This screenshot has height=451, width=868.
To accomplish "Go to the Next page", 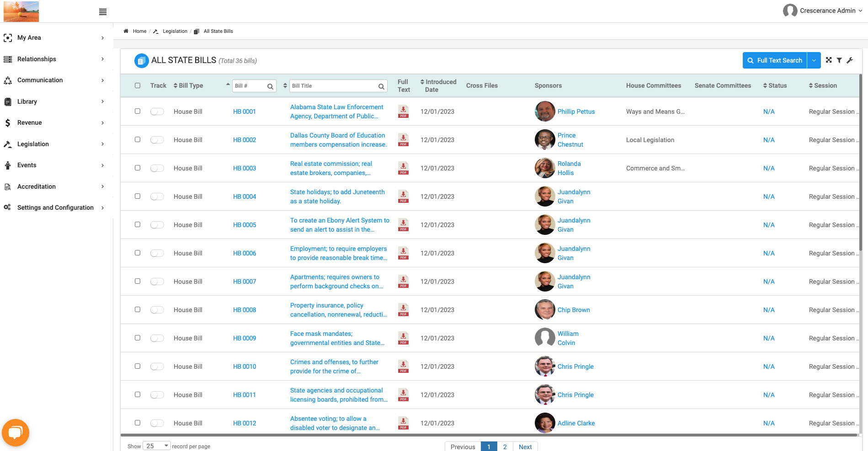I will click(525, 446).
